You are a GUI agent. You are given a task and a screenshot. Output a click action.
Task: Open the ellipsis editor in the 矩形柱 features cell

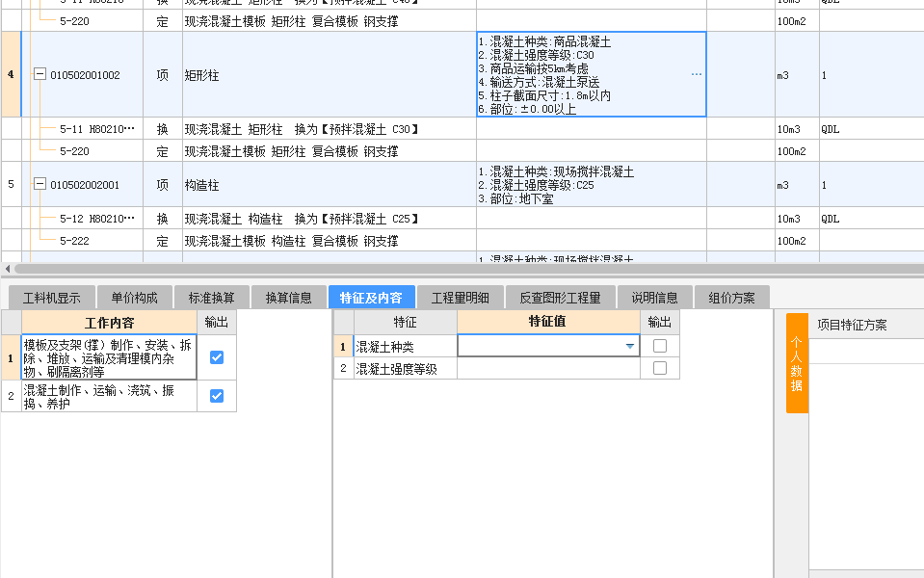(x=696, y=74)
